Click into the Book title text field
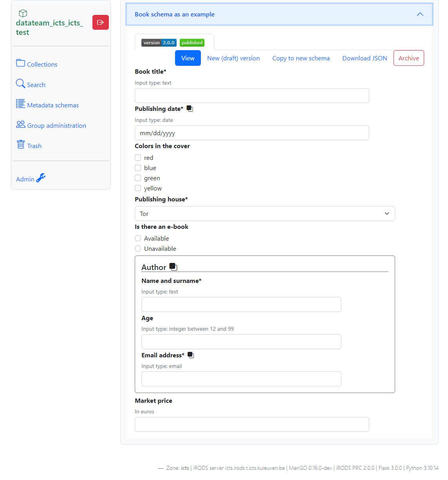The height and width of the screenshot is (480, 448). tap(251, 96)
